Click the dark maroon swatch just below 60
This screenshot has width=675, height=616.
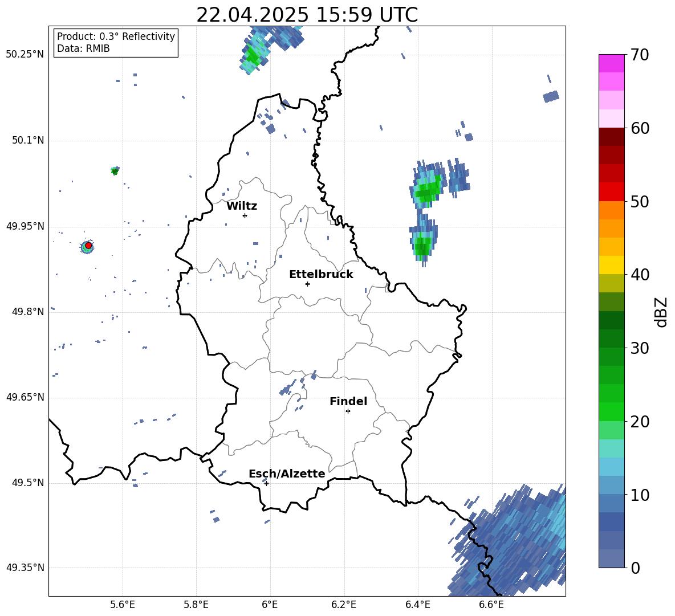click(x=611, y=137)
